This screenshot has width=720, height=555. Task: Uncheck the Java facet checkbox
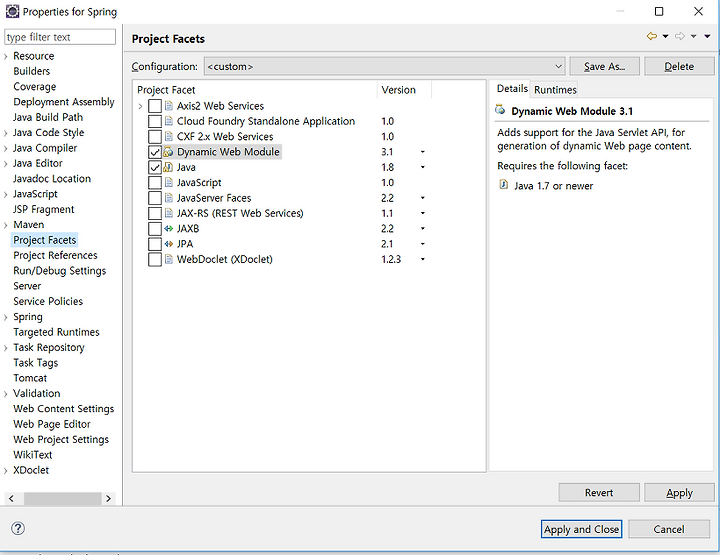[x=155, y=167]
